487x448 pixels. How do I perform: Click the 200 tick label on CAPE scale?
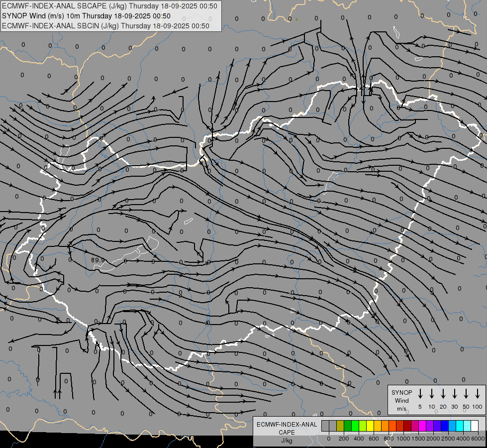coord(344,439)
